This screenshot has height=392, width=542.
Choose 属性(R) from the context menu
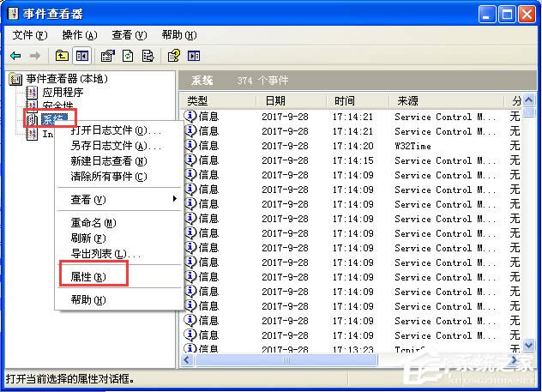(87, 277)
